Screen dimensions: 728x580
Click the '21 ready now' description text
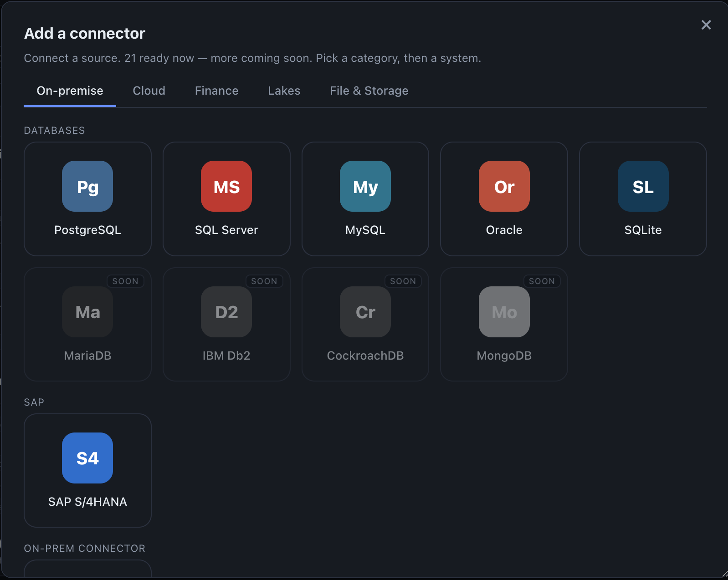pos(159,58)
